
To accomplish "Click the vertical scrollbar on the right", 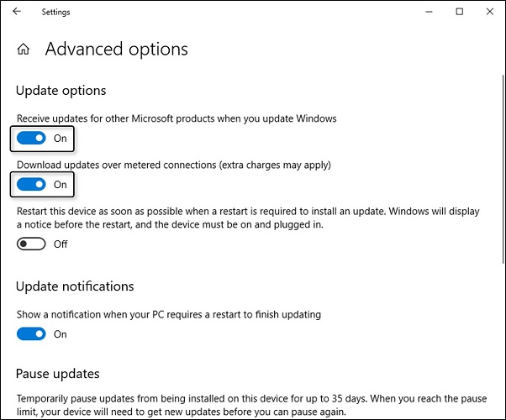I will click(503, 170).
